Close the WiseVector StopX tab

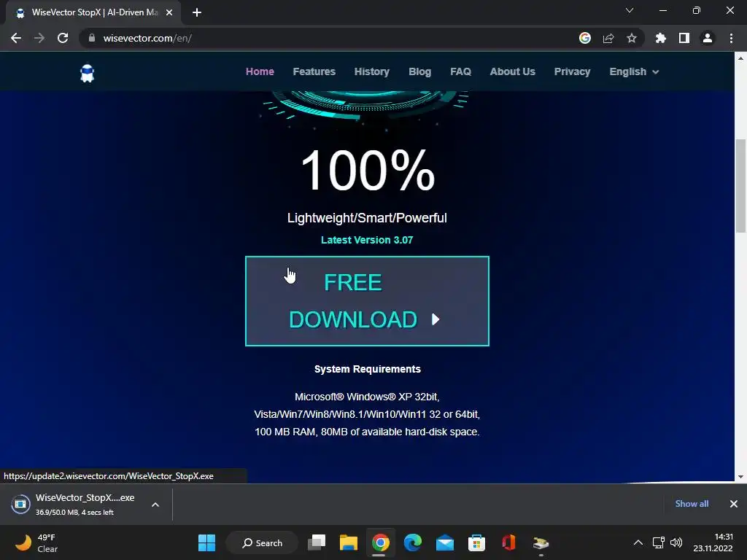click(169, 13)
